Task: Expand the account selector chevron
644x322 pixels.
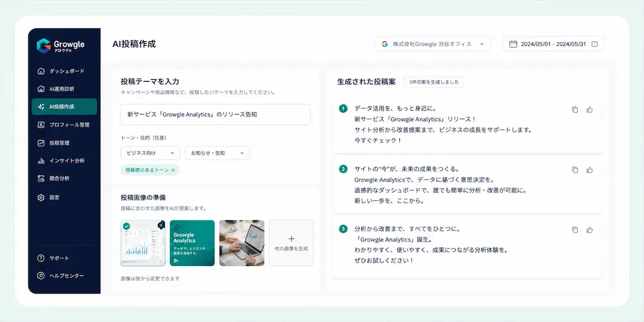Action: tap(482, 44)
